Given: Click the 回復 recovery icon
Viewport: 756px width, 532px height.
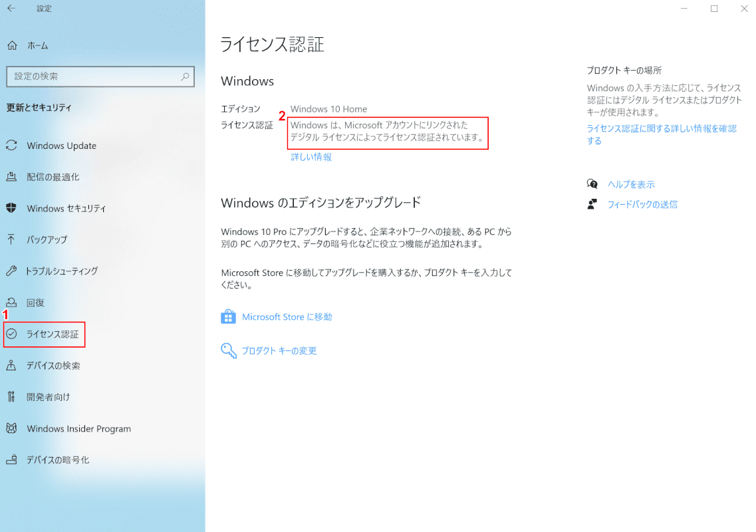Looking at the screenshot, I should pyautogui.click(x=11, y=303).
